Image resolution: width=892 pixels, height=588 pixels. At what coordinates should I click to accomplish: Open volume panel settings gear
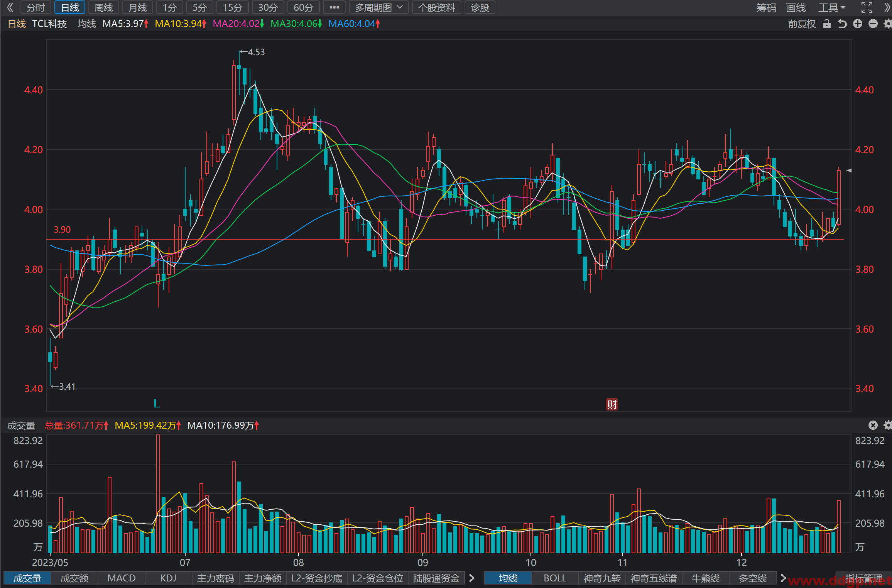pyautogui.click(x=888, y=425)
